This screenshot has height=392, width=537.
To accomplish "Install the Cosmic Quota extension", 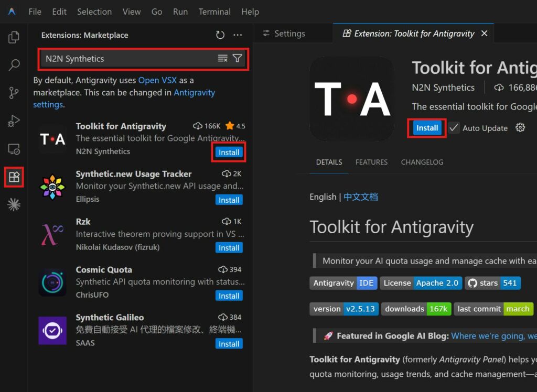I will 229,296.
